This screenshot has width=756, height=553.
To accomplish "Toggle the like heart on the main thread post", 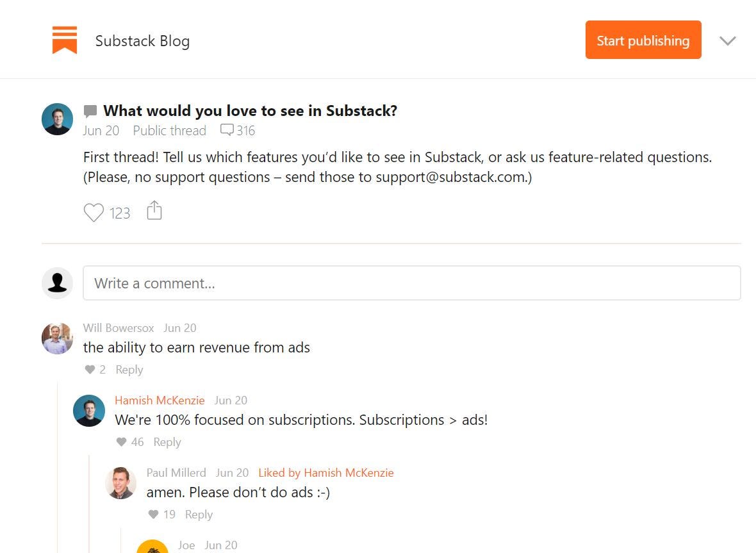I will [x=94, y=211].
